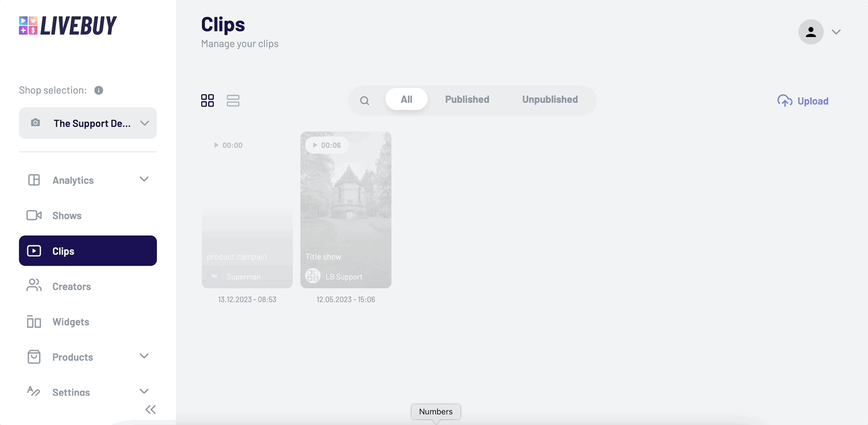Select the Shows camera icon
This screenshot has height=425, width=868.
point(33,215)
